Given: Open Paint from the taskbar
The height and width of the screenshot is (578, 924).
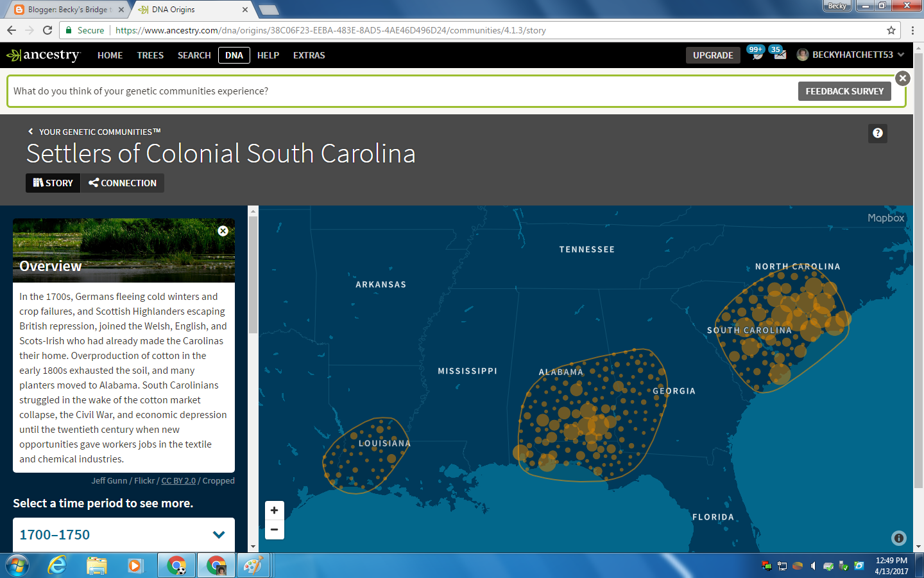Looking at the screenshot, I should [253, 566].
